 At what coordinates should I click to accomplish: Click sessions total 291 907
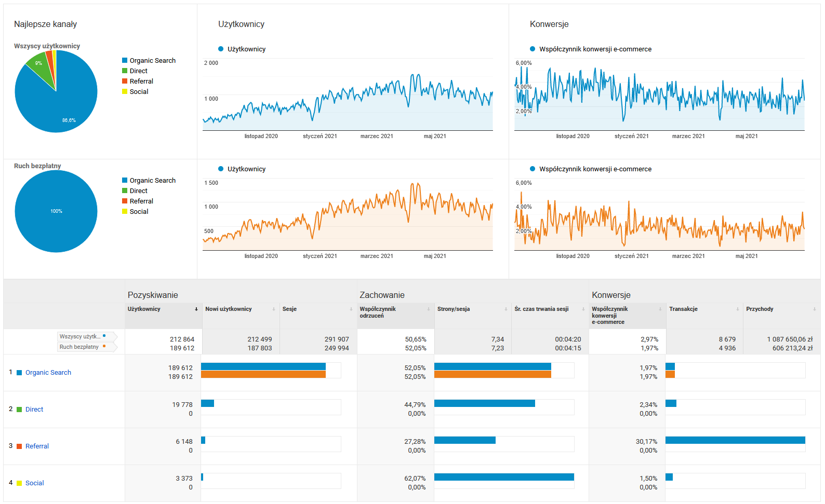(337, 339)
